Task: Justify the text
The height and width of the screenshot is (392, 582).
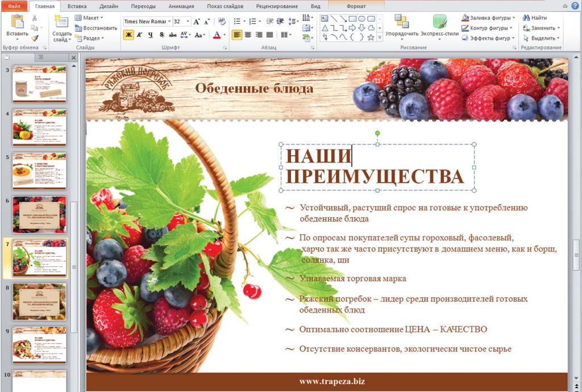Action: [269, 35]
